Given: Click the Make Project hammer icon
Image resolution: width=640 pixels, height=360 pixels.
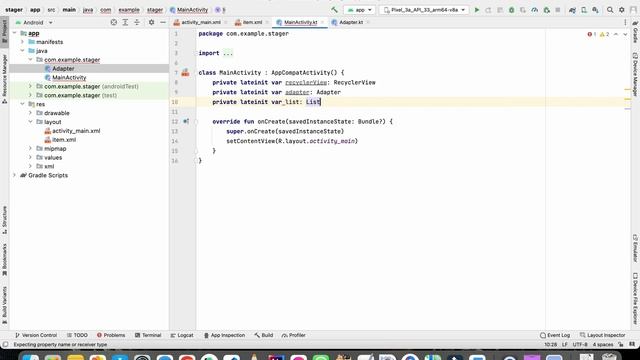Looking at the screenshot, I should pyautogui.click(x=334, y=10).
